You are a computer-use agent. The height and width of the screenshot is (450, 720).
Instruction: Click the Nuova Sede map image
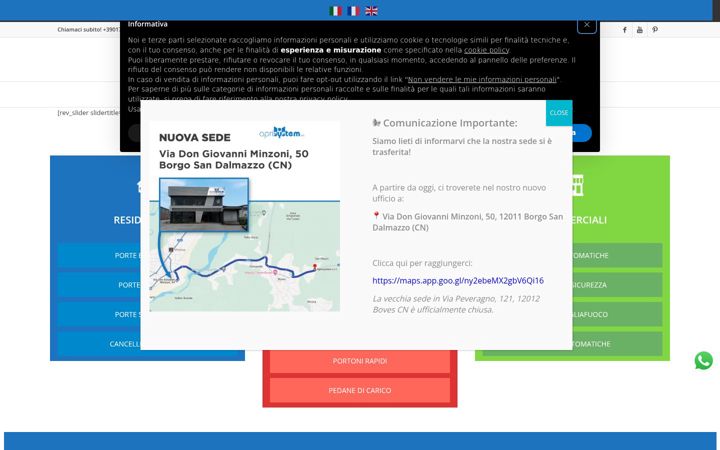point(244,216)
